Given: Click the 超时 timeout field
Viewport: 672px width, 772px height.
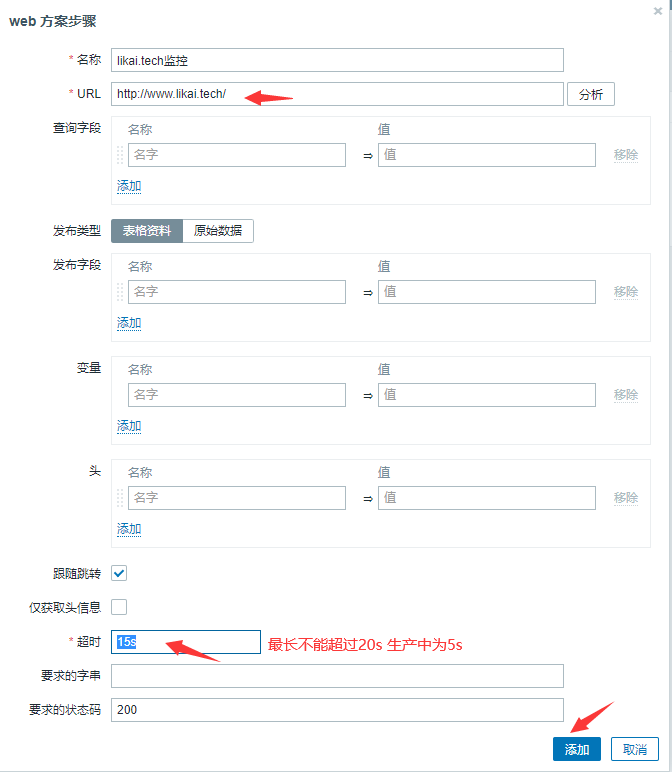Looking at the screenshot, I should point(186,642).
